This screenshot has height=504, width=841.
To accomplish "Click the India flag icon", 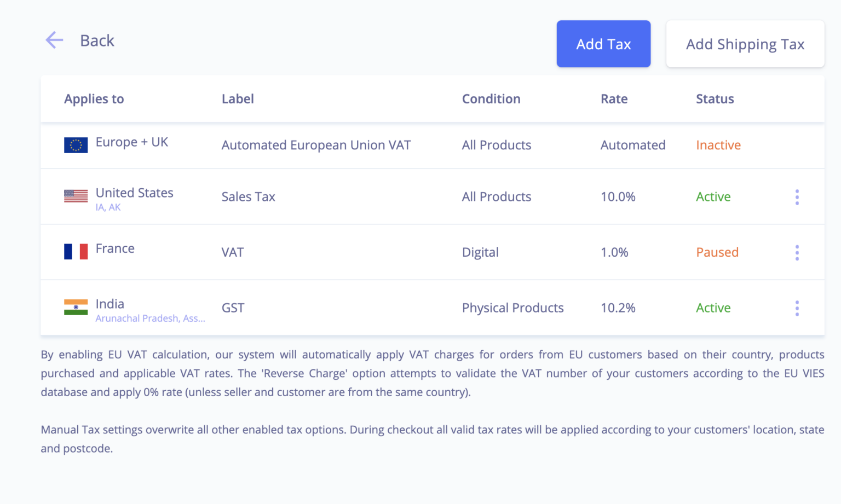I will [76, 308].
